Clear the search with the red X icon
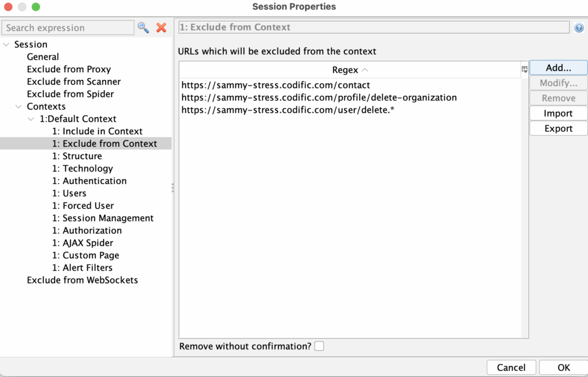The height and width of the screenshot is (377, 588). 160,28
